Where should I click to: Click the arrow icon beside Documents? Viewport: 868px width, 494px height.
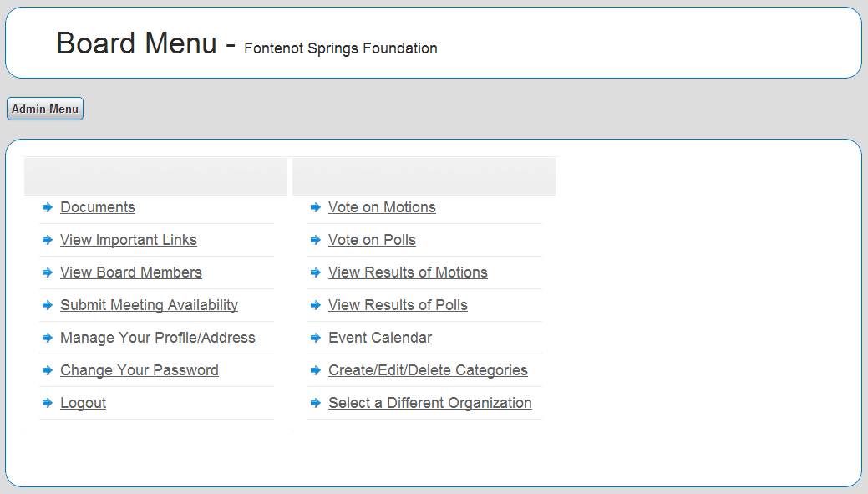pos(48,207)
